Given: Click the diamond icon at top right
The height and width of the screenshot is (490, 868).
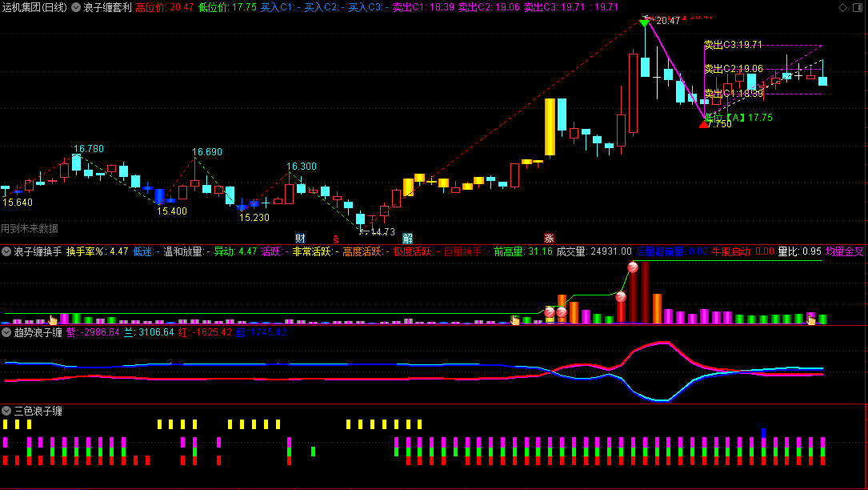Looking at the screenshot, I should [x=842, y=7].
